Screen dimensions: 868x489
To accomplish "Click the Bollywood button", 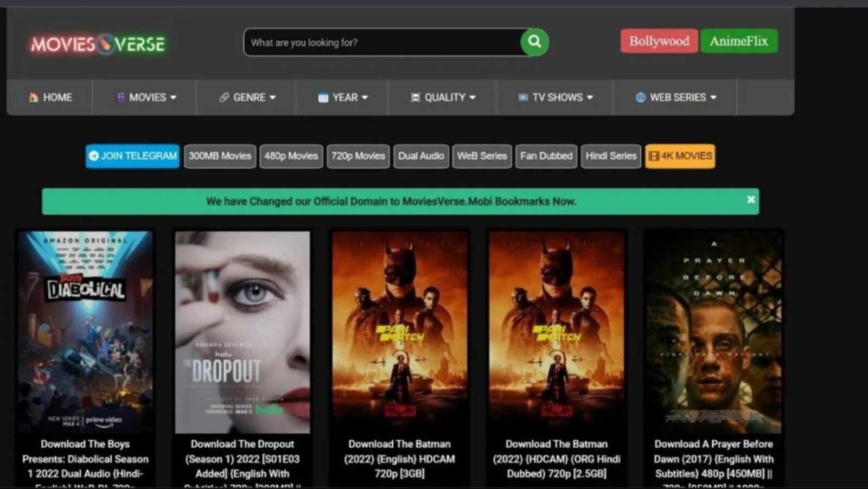I will 659,41.
